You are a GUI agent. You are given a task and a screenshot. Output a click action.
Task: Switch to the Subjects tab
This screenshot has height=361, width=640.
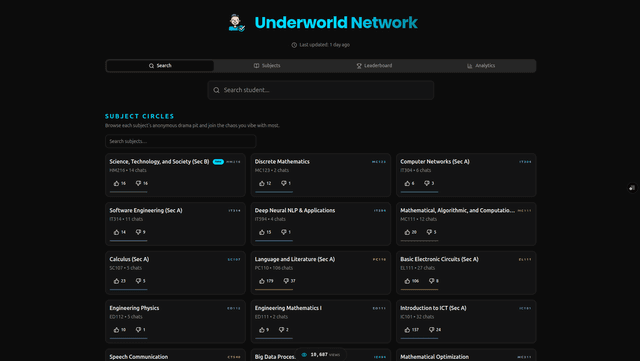[x=267, y=66]
